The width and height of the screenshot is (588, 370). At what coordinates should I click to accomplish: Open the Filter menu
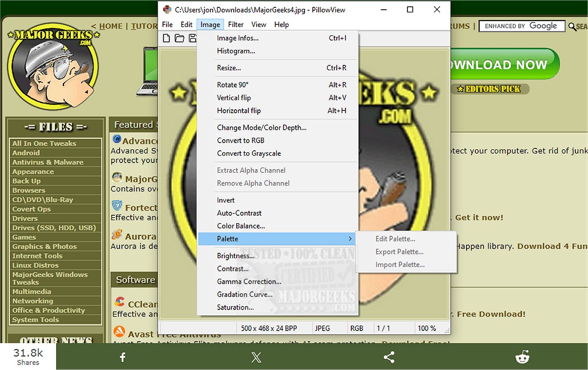click(x=236, y=24)
